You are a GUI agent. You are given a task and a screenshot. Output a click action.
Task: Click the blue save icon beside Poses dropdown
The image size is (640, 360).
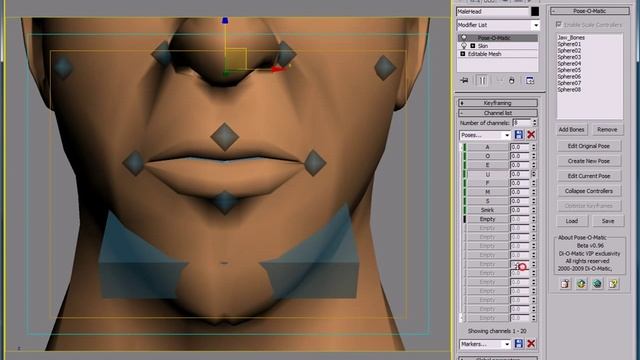[519, 135]
